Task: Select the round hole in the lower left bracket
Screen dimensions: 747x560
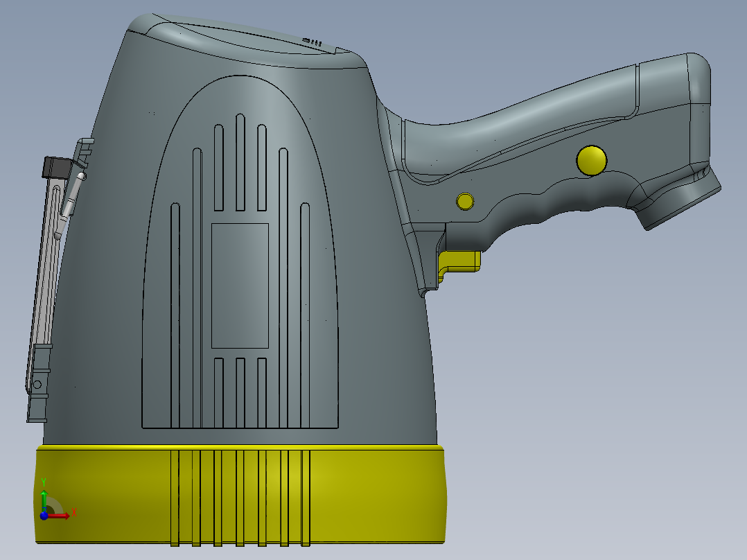Action: [x=37, y=384]
